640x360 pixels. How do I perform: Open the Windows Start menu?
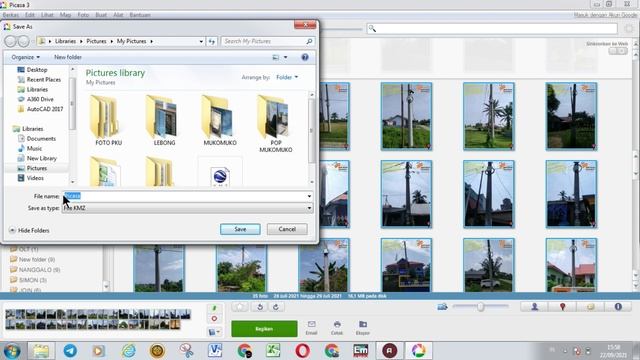[x=12, y=351]
